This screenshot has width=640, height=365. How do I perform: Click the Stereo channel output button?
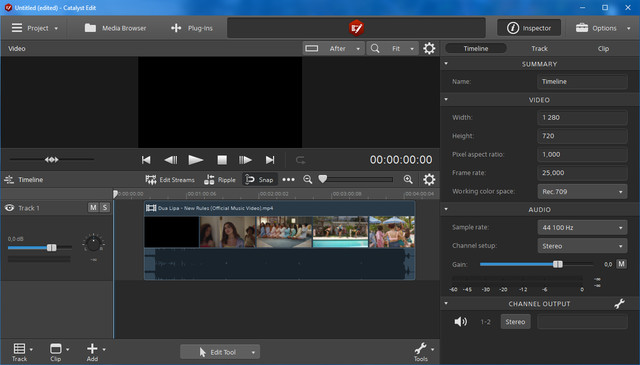tap(515, 322)
